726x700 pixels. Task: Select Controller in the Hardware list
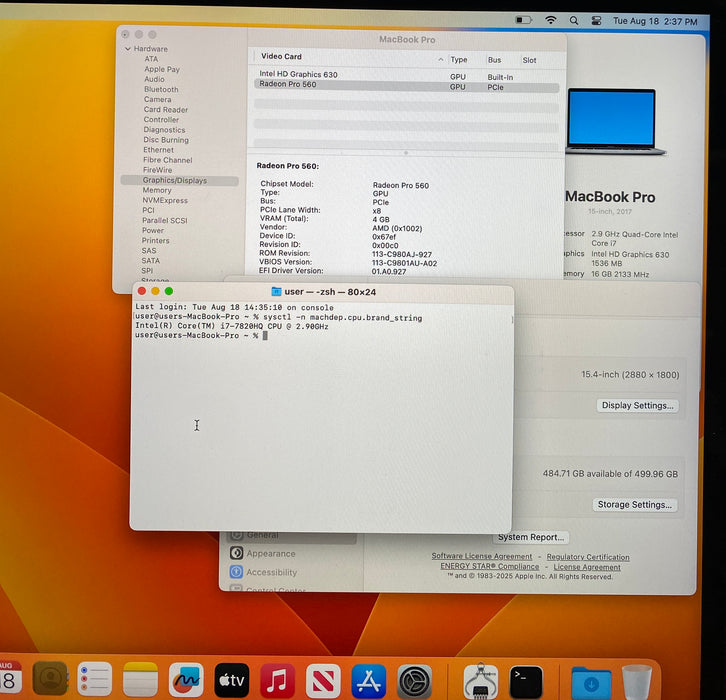tap(161, 119)
